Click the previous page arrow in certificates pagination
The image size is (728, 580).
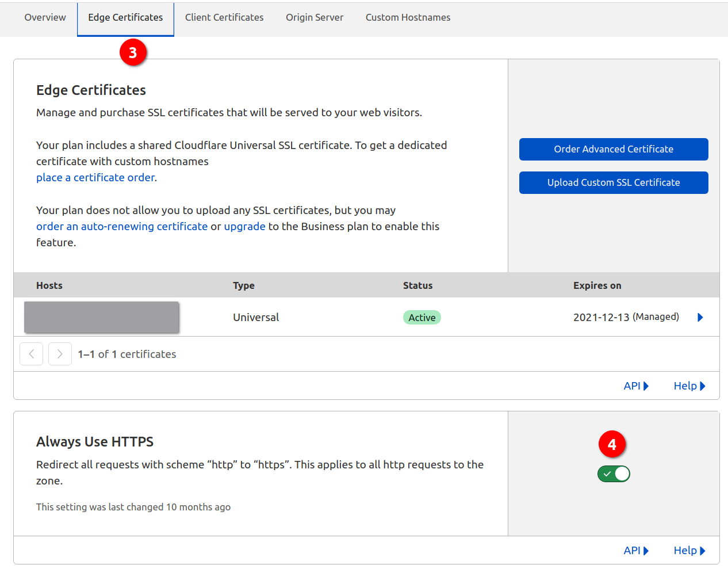(32, 354)
